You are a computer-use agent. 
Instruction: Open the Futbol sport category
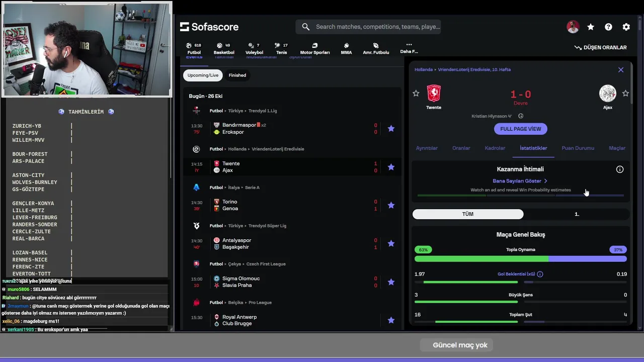tap(194, 48)
